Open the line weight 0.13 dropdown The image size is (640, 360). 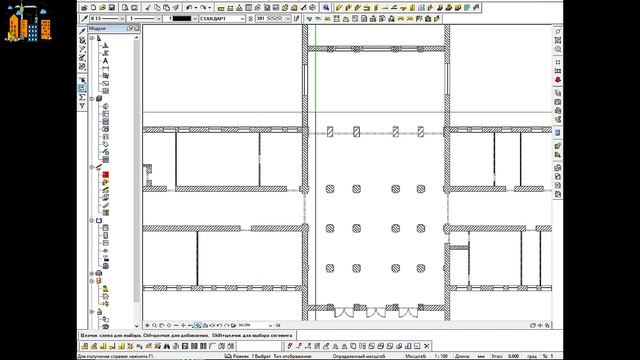122,19
